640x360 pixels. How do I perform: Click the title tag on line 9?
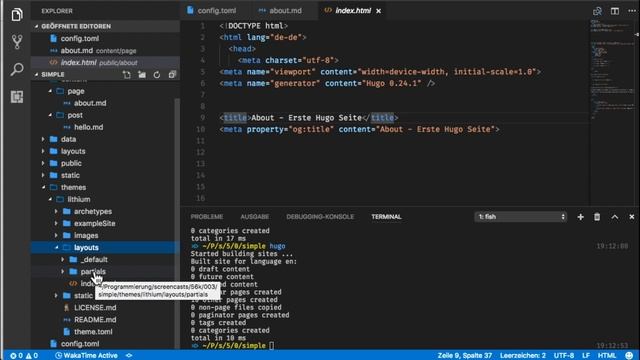[235, 118]
